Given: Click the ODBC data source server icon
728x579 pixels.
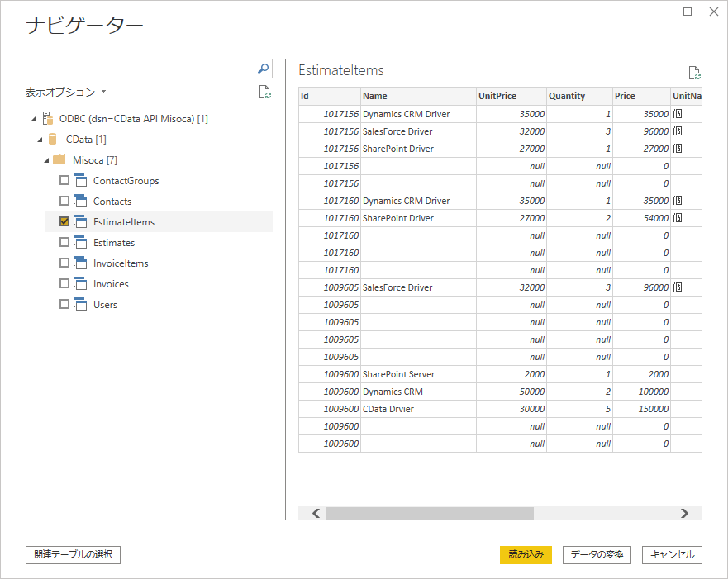Looking at the screenshot, I should point(48,119).
